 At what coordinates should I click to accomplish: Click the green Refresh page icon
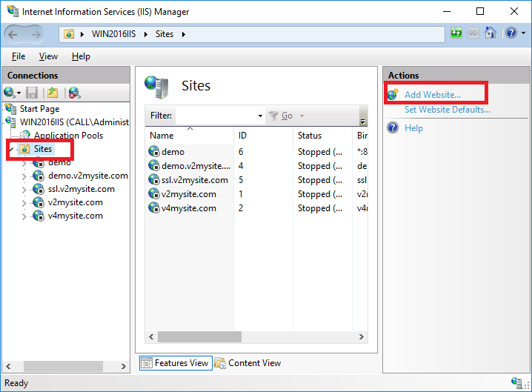456,33
